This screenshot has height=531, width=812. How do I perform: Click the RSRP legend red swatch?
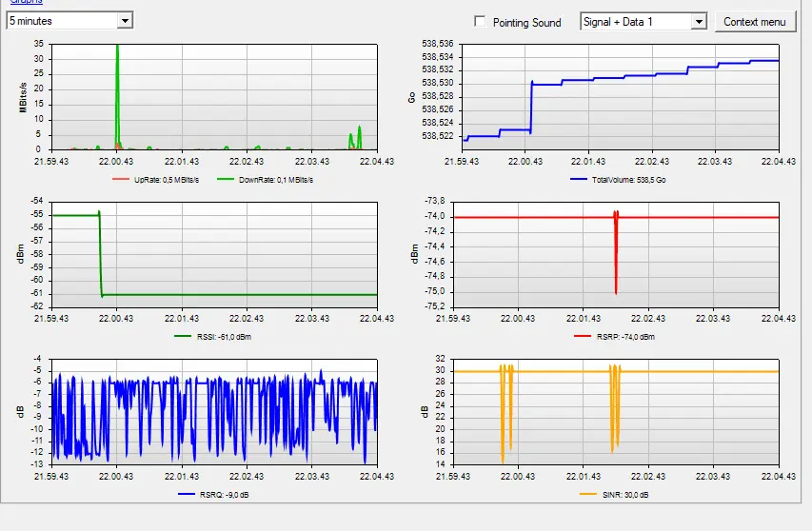583,337
